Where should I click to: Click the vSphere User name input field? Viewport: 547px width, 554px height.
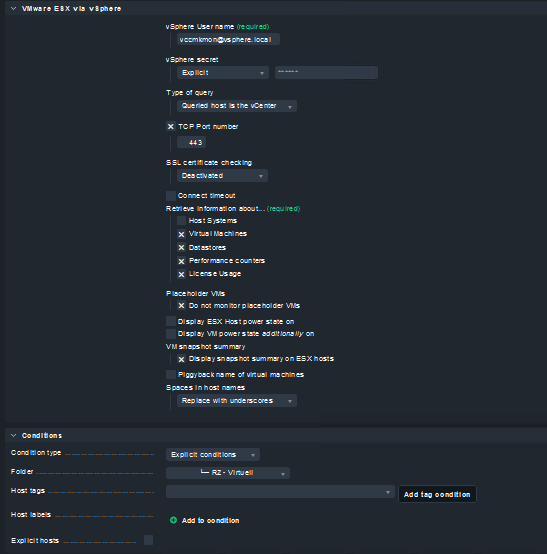pyautogui.click(x=228, y=39)
